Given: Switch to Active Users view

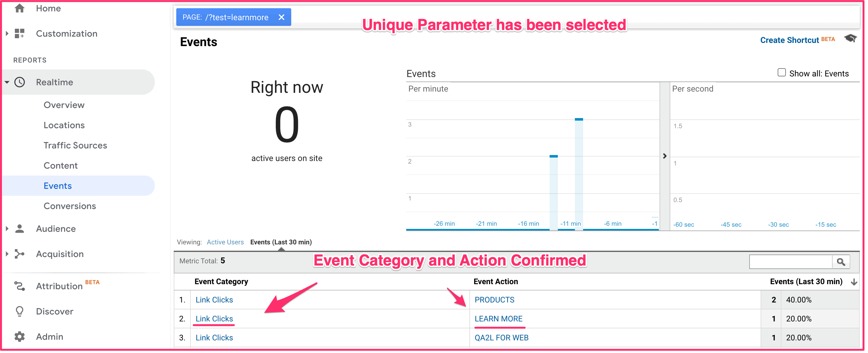Looking at the screenshot, I should coord(225,242).
